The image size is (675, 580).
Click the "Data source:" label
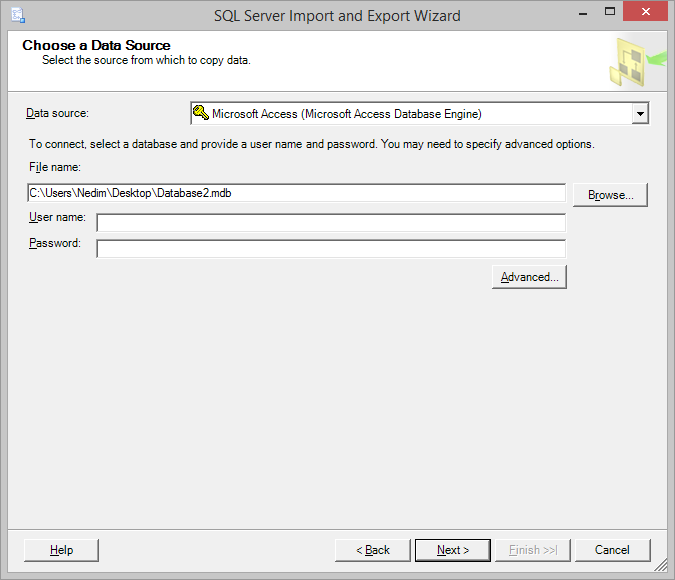tap(57, 113)
